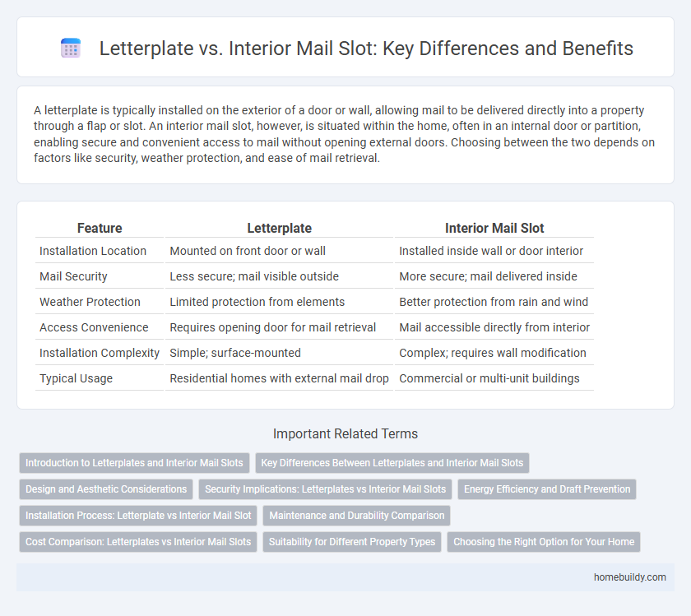Click the calendar icon beside the title
The width and height of the screenshot is (691, 616).
click(70, 48)
